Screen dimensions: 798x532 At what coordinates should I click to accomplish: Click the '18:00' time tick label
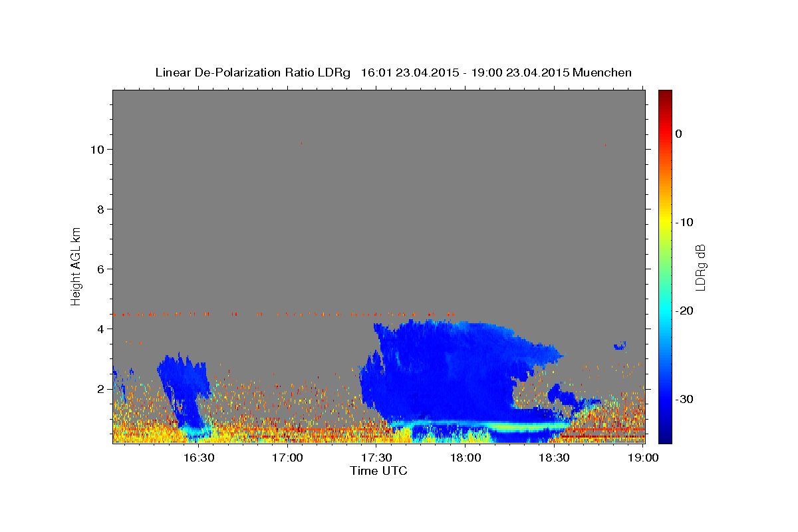[x=465, y=458]
